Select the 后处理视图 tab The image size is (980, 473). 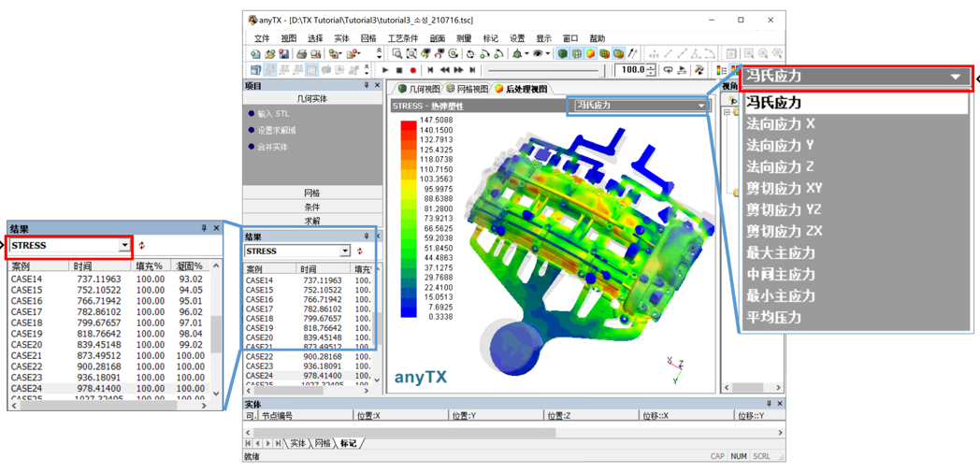[x=522, y=88]
